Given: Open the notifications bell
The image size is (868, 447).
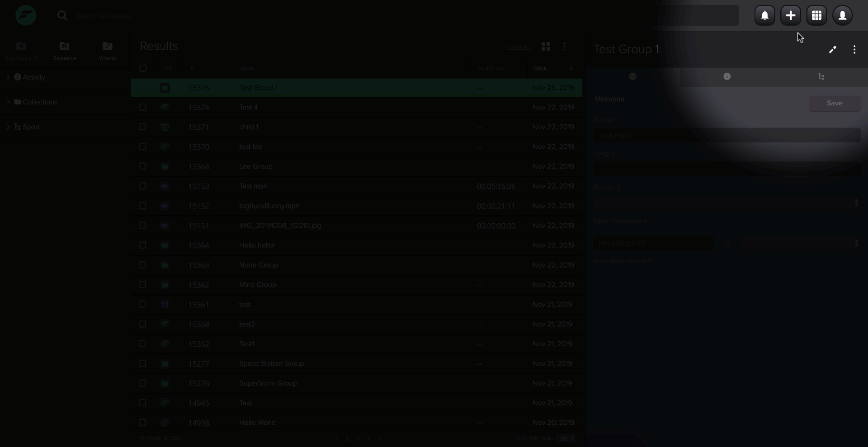Looking at the screenshot, I should 765,15.
